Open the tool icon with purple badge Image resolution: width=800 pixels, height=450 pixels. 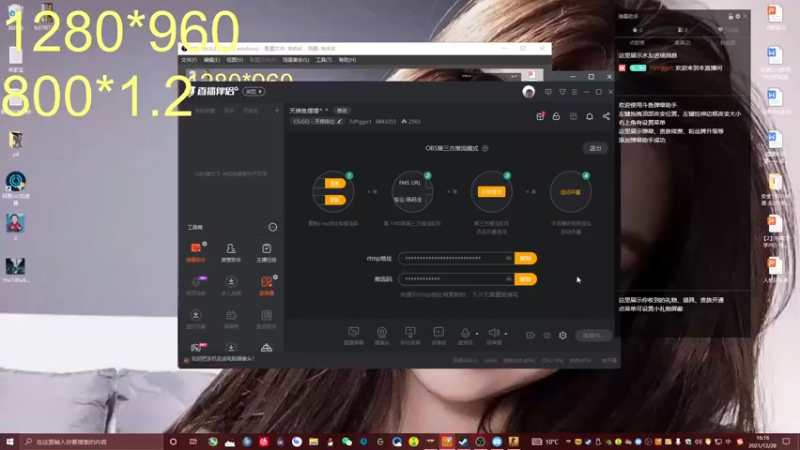pyautogui.click(x=195, y=285)
